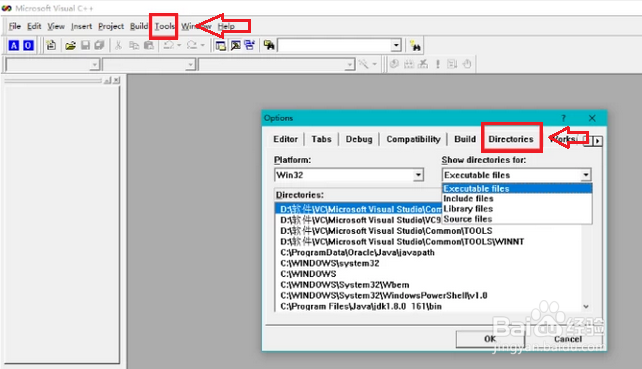Click the directories list scroll down arrow

[586, 306]
